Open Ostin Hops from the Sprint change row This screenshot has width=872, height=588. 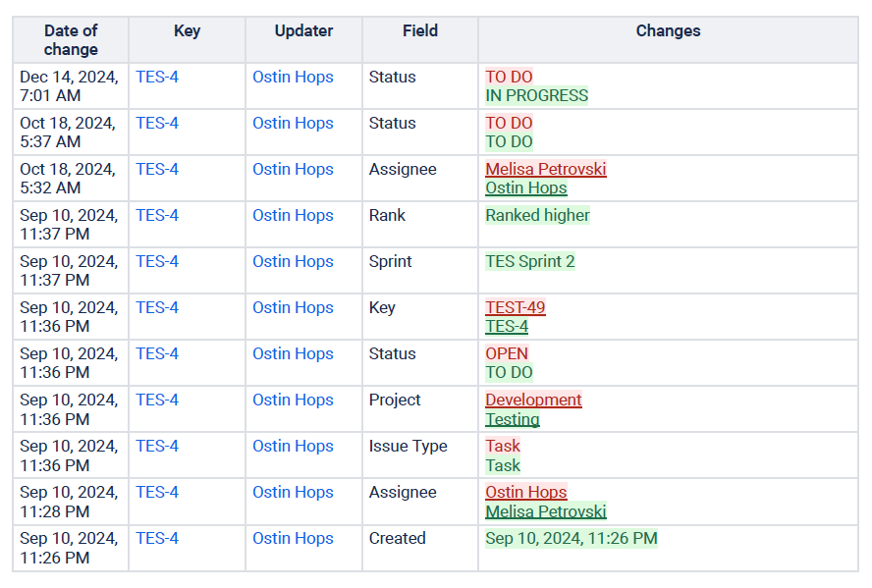[x=293, y=261]
